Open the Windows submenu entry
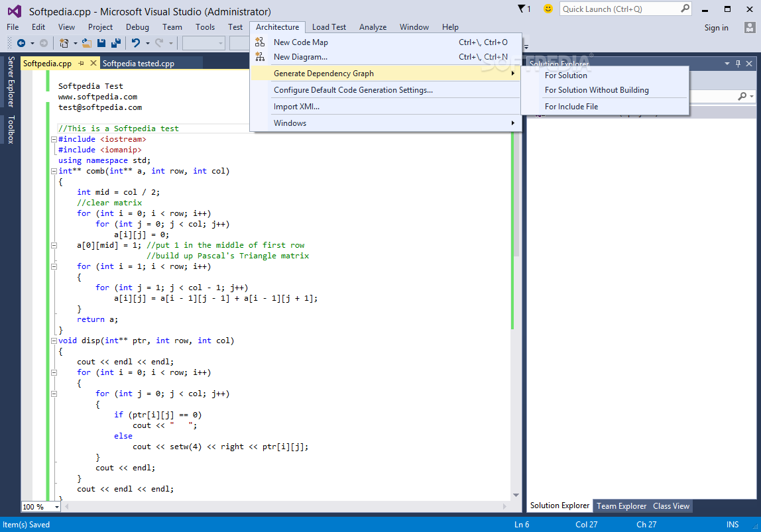The width and height of the screenshot is (761, 532). pos(386,123)
